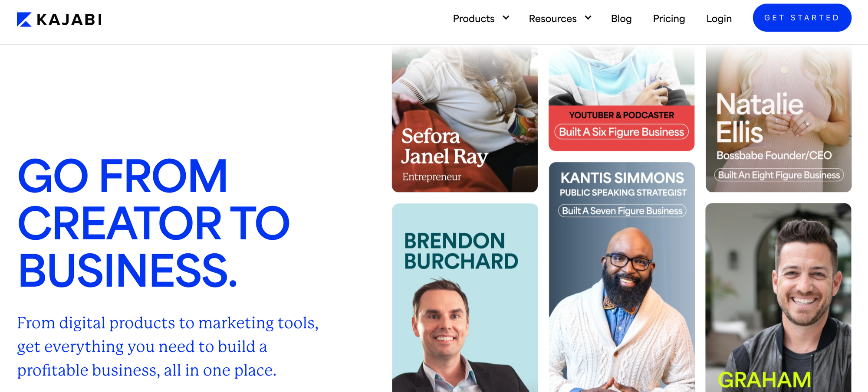The image size is (868, 392).
Task: Expand the Resources dropdown chevron
Action: (x=588, y=18)
